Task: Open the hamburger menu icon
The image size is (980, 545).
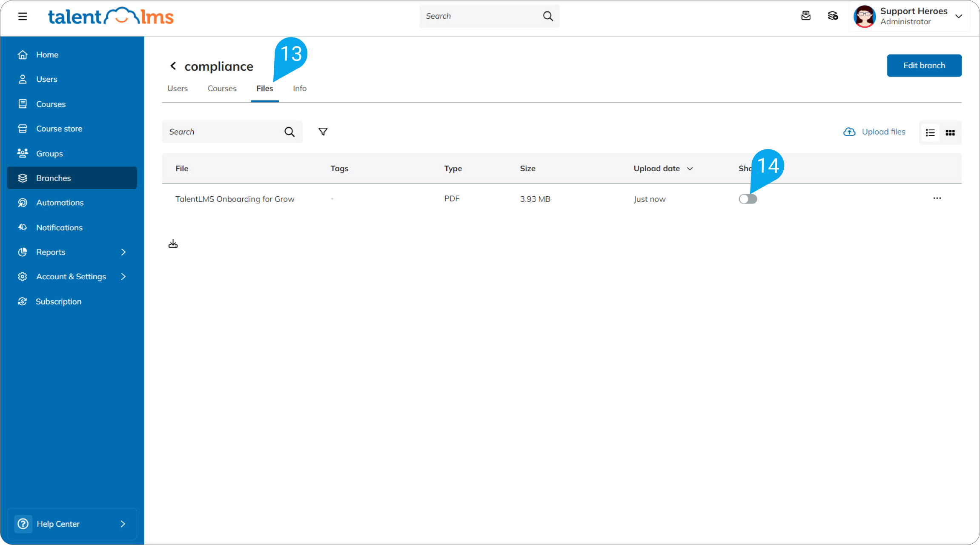Action: (x=23, y=16)
